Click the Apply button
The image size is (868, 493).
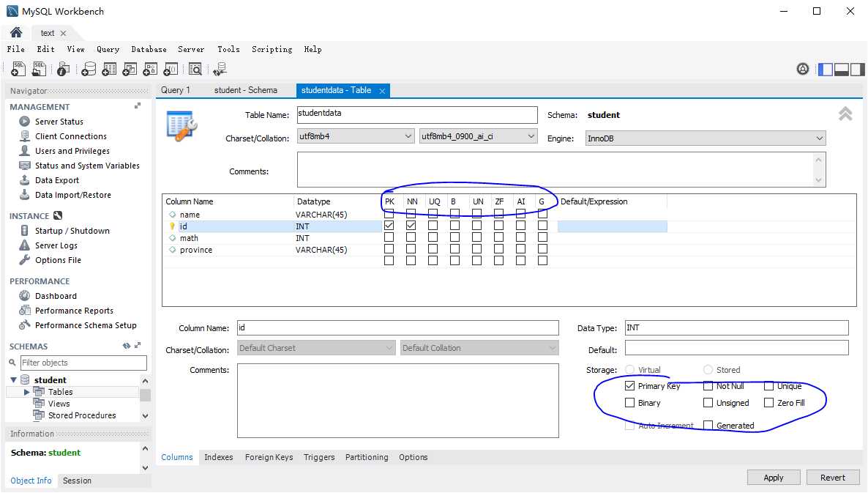774,478
